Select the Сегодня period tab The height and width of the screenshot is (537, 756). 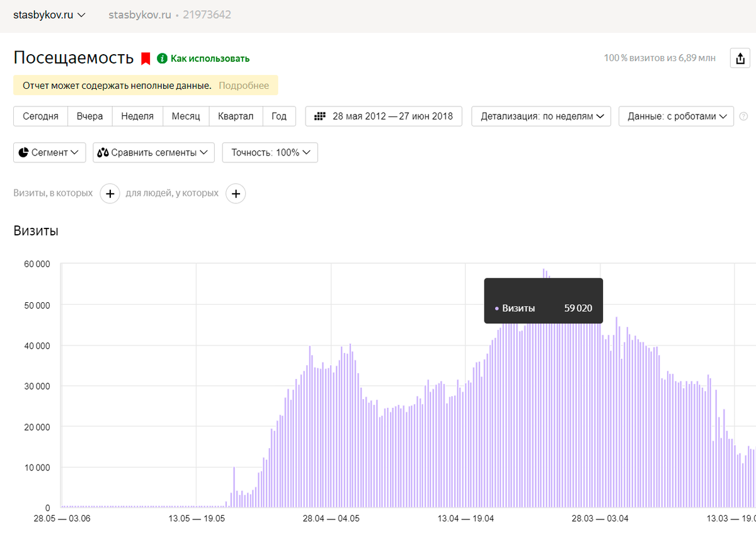tap(40, 116)
